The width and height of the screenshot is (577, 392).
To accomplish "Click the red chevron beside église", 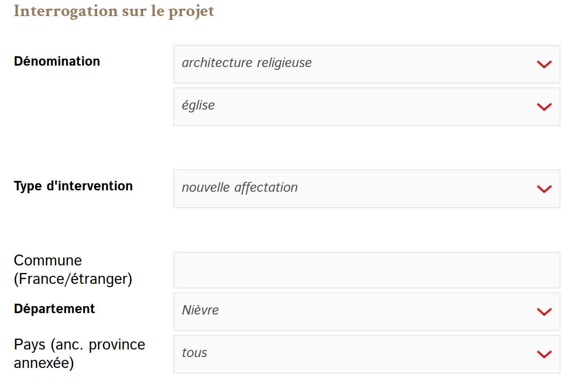I will coord(544,107).
